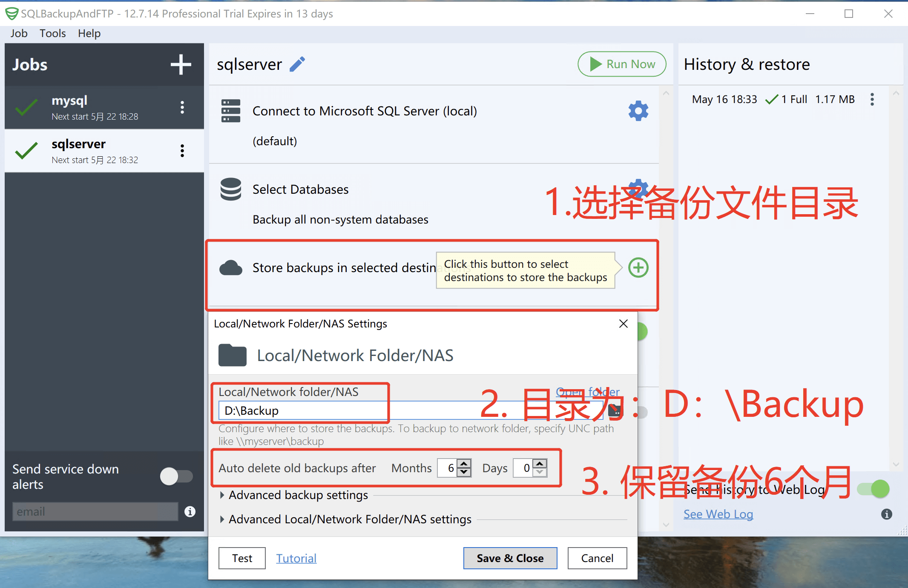Viewport: 908px width, 588px height.
Task: Click the server icon beside Connect to Microsoft SQL Server
Action: click(x=231, y=111)
